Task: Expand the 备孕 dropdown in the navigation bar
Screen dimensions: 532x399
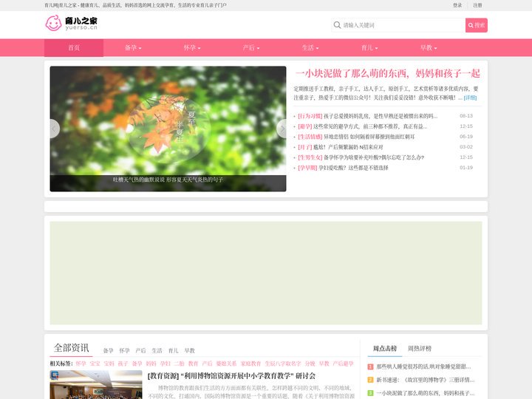Action: tap(133, 48)
